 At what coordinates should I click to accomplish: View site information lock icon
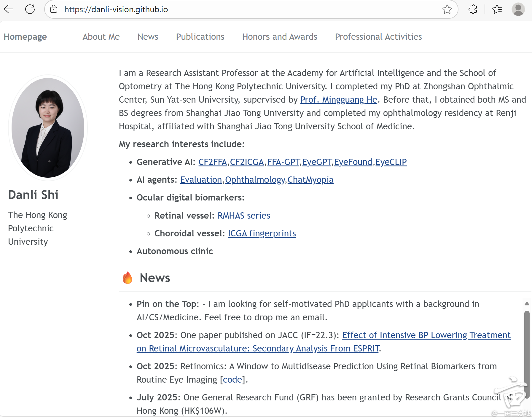coord(54,9)
